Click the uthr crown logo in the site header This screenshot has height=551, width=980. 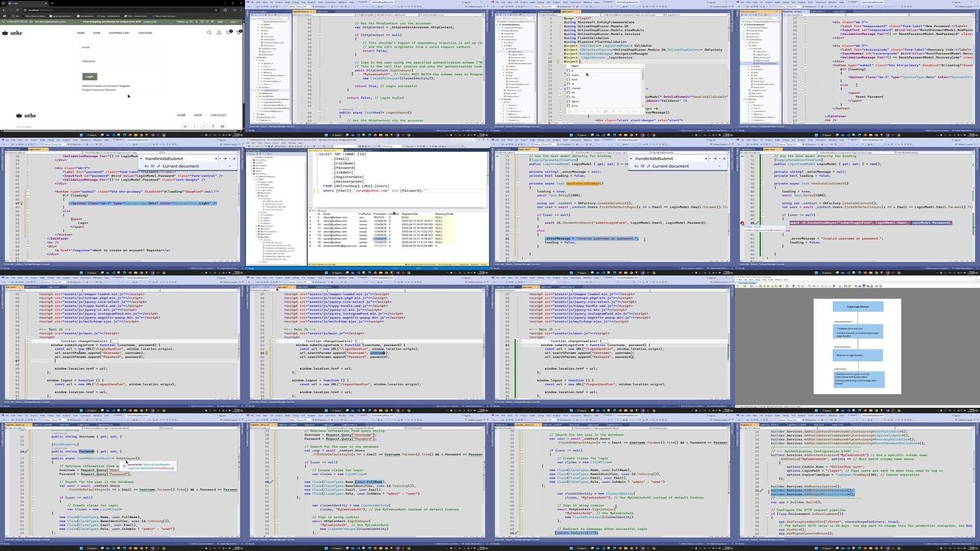[x=12, y=33]
